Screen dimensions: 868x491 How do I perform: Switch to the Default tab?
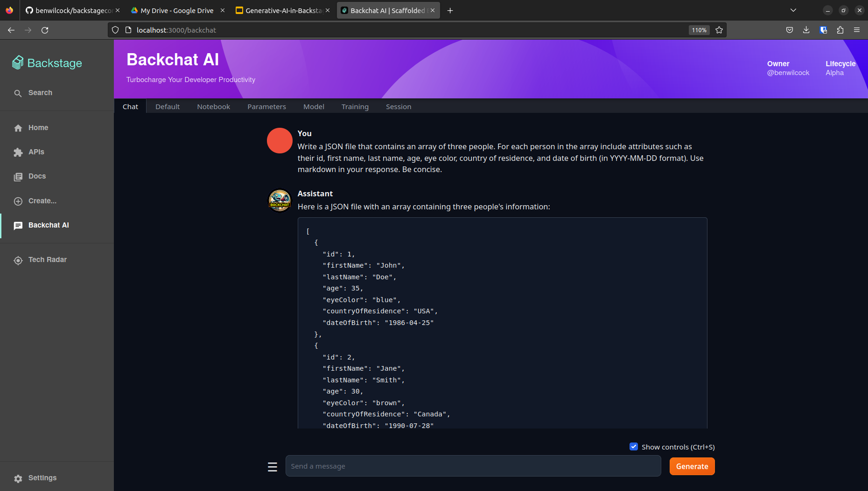pyautogui.click(x=168, y=106)
